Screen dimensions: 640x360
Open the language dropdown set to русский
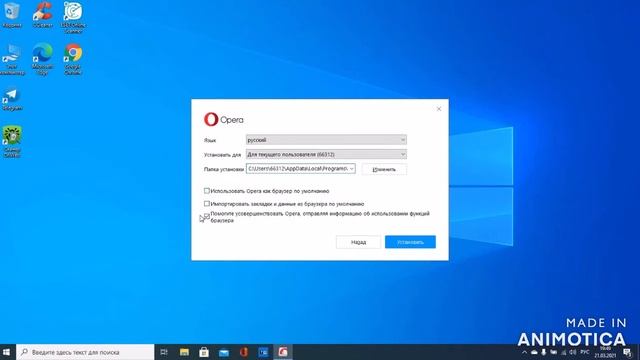tap(326, 140)
